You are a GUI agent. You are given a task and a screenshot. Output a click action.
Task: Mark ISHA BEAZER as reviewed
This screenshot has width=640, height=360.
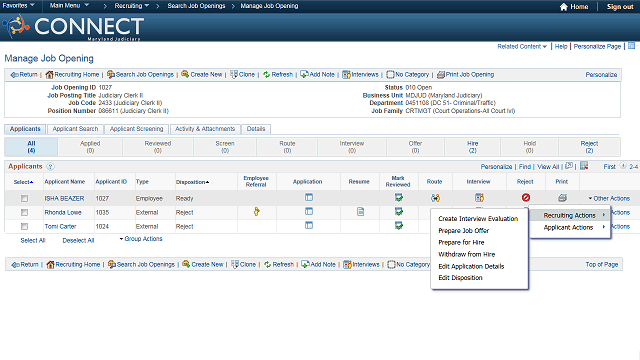[398, 198]
